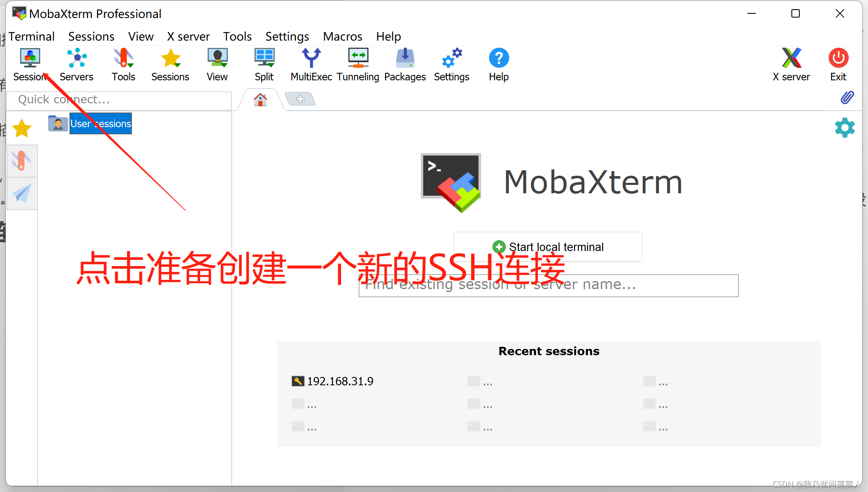Screen dimensions: 868x492
Task: Click the Settings gear icon
Action: 845,128
